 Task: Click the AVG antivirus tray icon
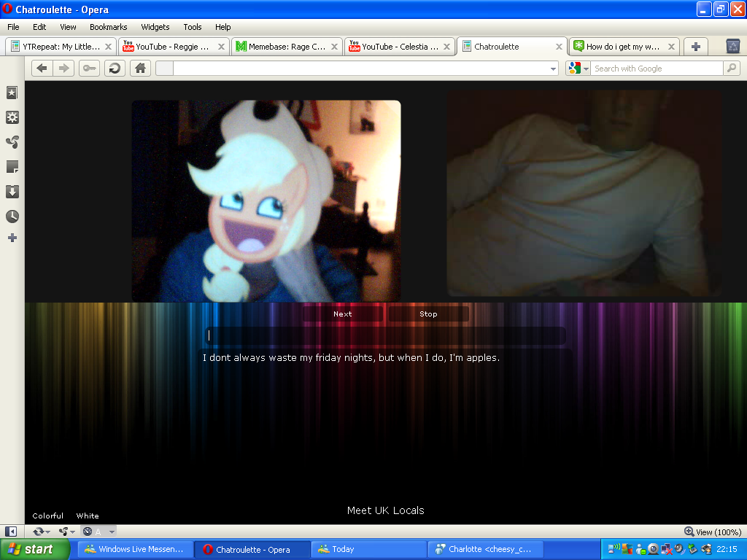627,549
